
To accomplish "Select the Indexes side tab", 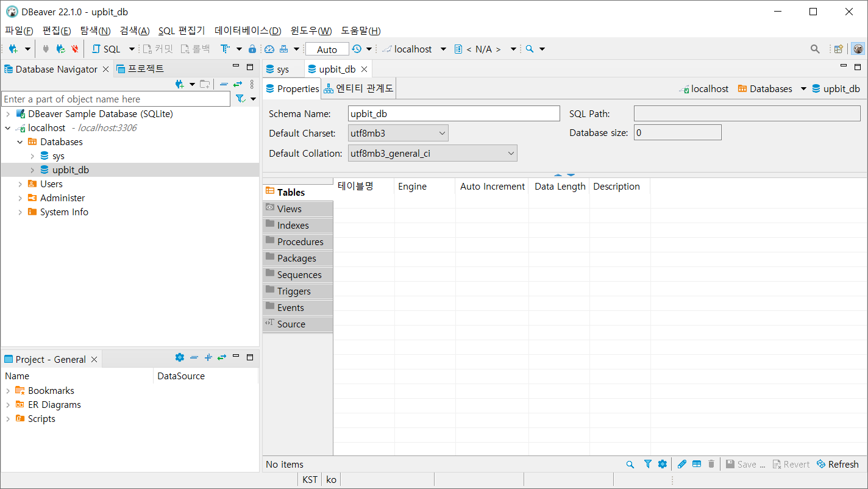I will pos(298,225).
